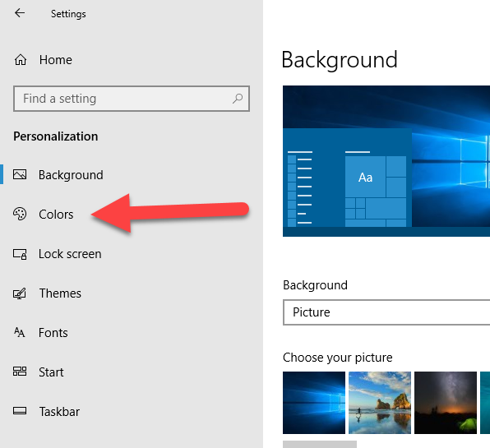Click the Personalization section heading

[56, 136]
